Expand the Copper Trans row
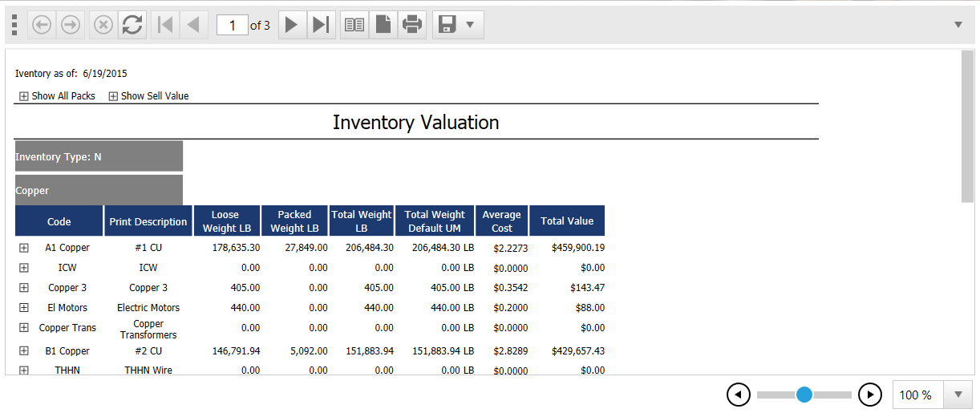980x413 pixels. (x=24, y=328)
